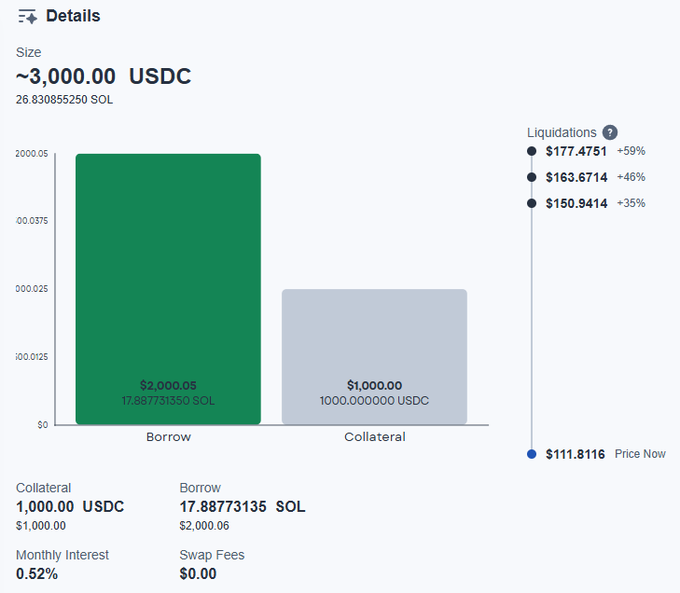The height and width of the screenshot is (593, 680).
Task: Click the $1,000.00 under collateral amount
Action: 41,526
